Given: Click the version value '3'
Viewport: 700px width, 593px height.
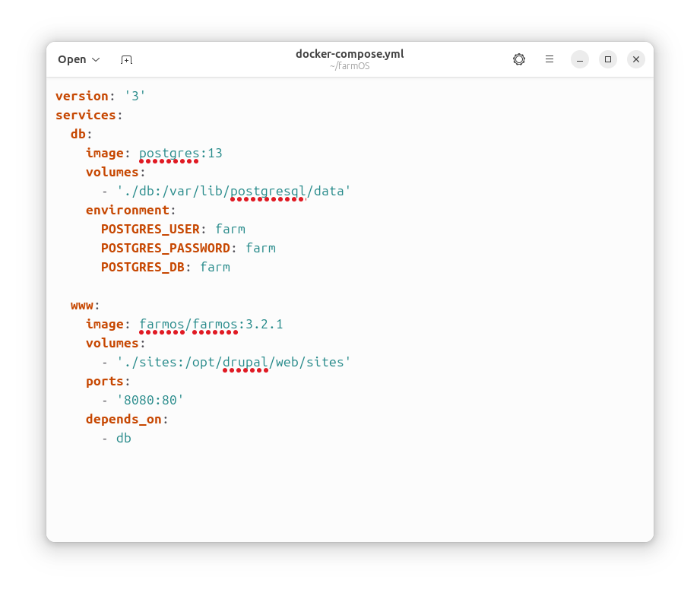Looking at the screenshot, I should pyautogui.click(x=135, y=96).
